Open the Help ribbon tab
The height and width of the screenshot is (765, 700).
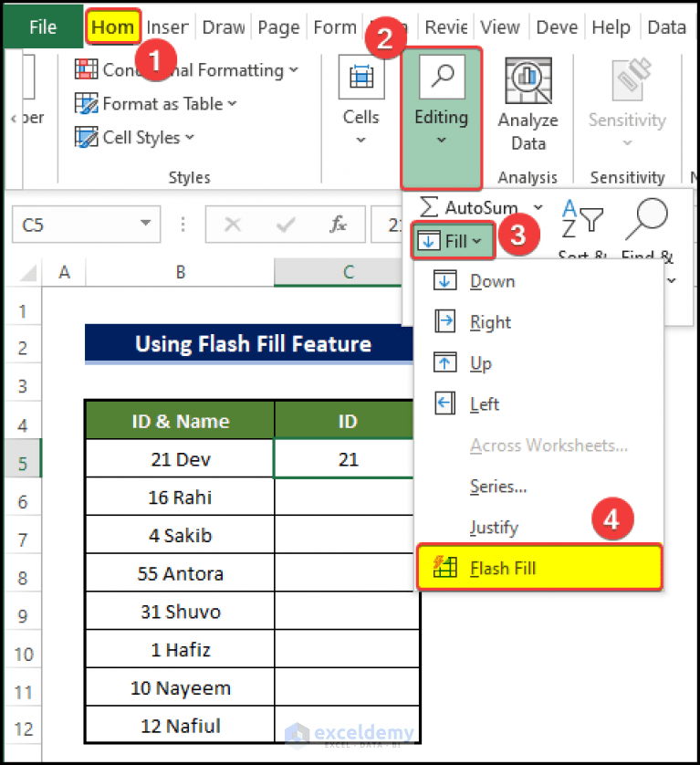[611, 27]
